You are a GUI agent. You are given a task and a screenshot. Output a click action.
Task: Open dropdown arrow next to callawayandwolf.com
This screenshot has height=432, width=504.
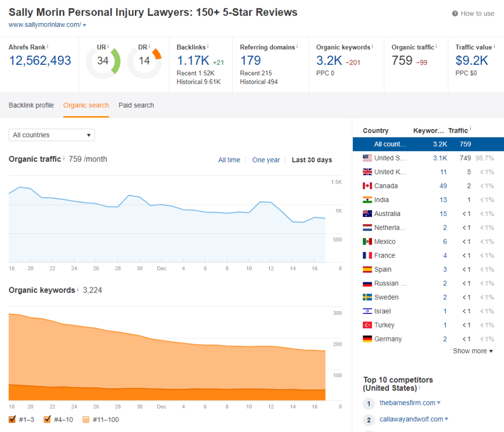coord(446,419)
